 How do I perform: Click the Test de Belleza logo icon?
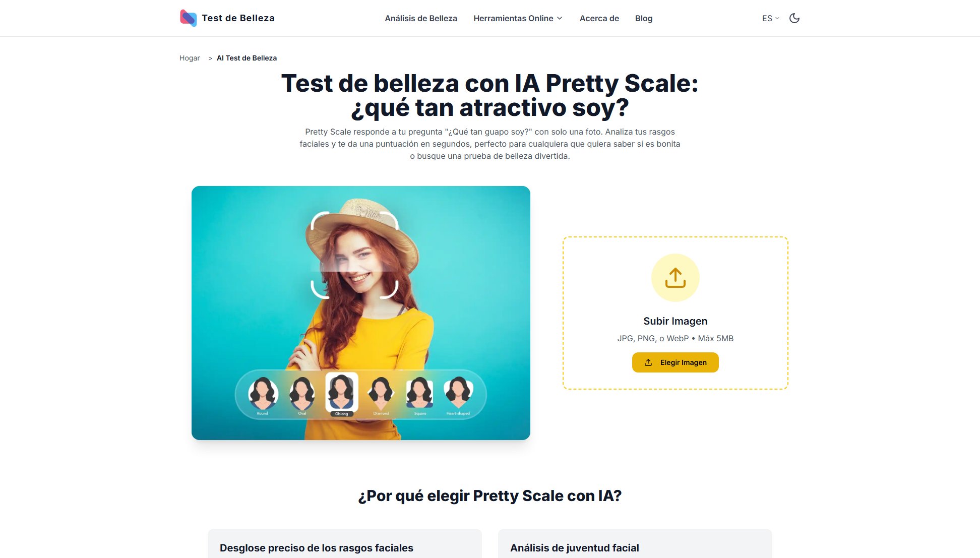pos(188,18)
